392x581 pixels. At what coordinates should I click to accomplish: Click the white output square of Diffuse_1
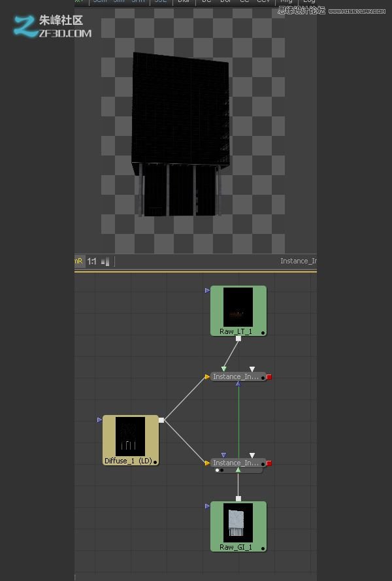click(161, 420)
